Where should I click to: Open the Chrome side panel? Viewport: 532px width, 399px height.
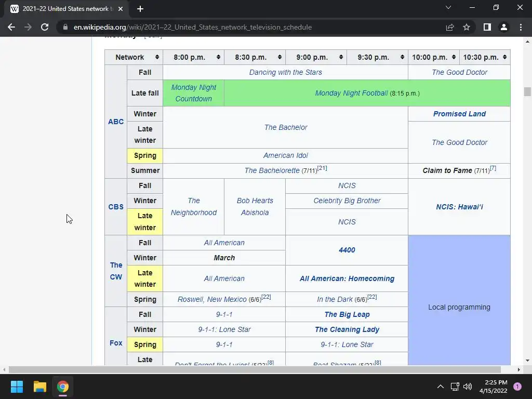487,27
